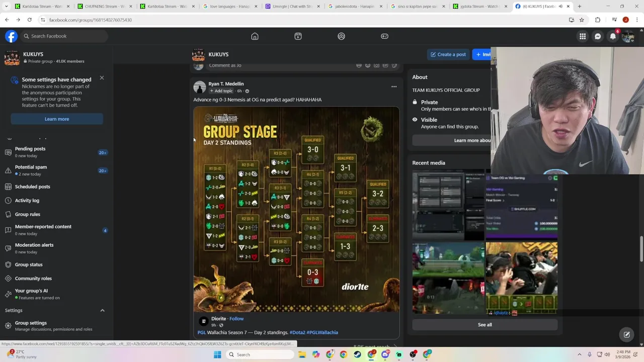Click sticker icon in comment box
Screen dimensions: 644x362
tap(394, 65)
